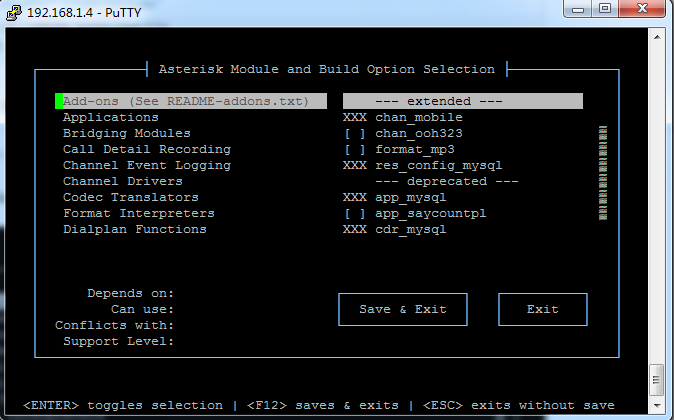Click the PuTTY vertical scrollbar thumb
Image resolution: width=674 pixels, height=420 pixels.
click(x=656, y=380)
